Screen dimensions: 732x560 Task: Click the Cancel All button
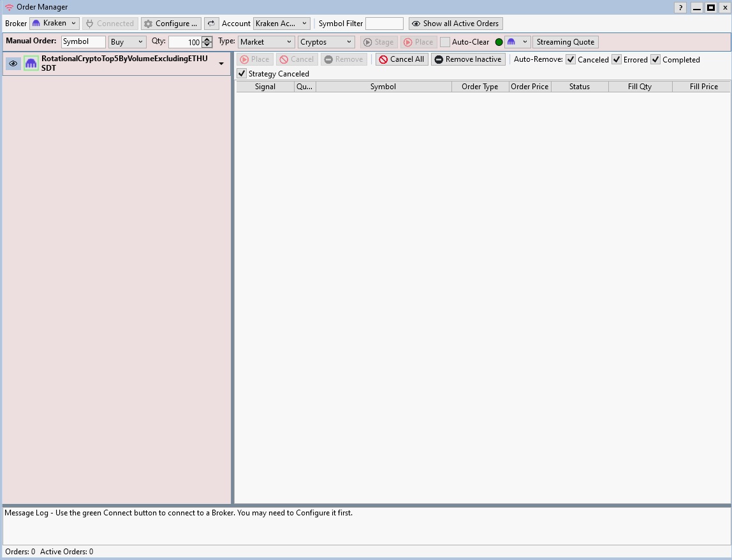[x=401, y=59]
